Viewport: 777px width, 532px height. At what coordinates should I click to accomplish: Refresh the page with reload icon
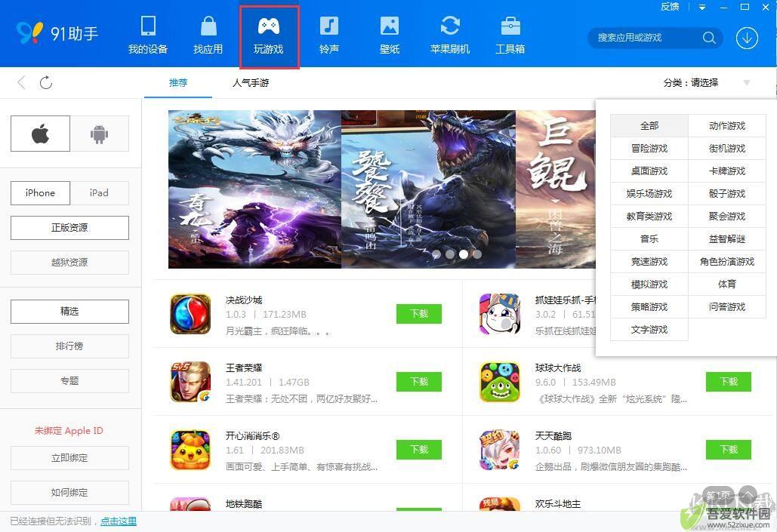coord(46,82)
